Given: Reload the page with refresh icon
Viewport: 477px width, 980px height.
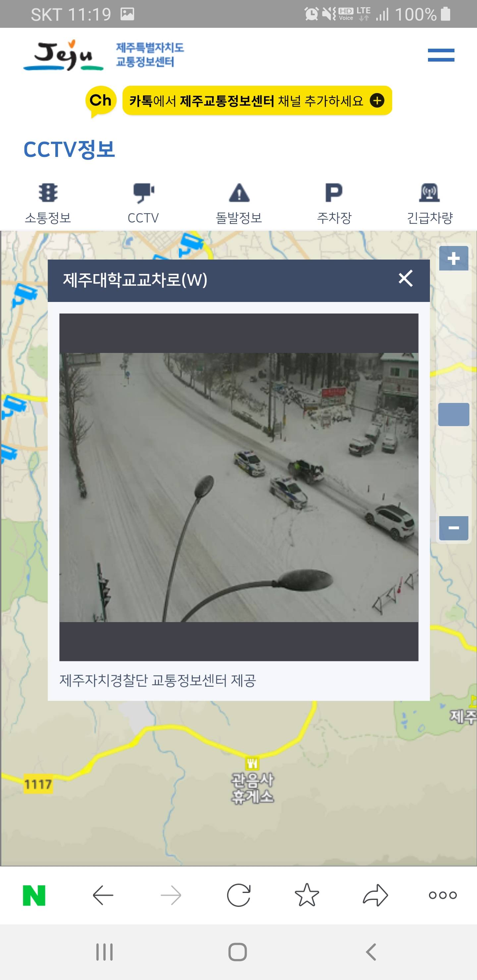Looking at the screenshot, I should 239,896.
